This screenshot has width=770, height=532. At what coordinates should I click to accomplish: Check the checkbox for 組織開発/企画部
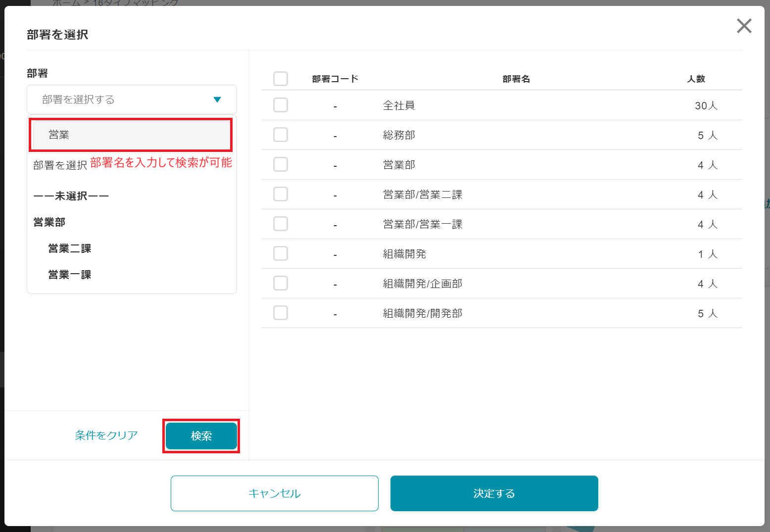tap(280, 283)
